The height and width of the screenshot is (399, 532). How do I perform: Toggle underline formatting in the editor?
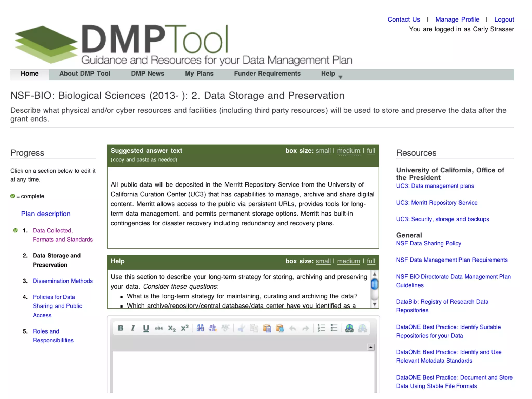click(x=146, y=328)
